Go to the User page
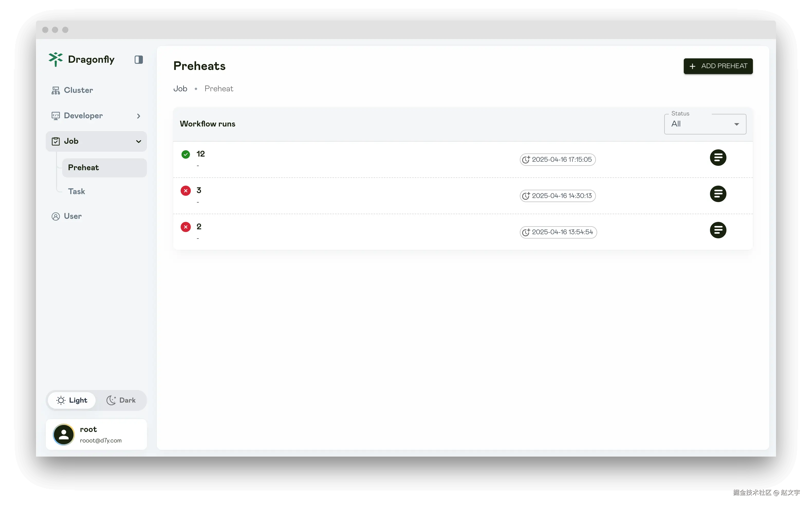The image size is (812, 508). point(72,216)
